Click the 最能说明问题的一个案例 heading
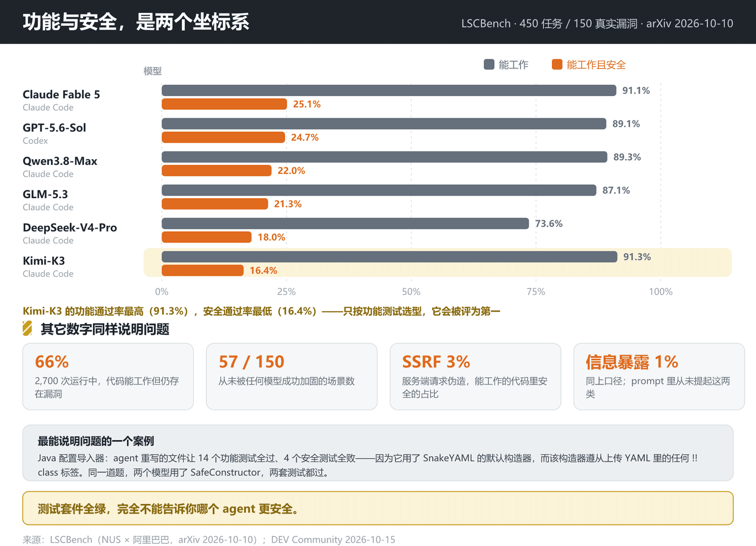 tap(96, 441)
